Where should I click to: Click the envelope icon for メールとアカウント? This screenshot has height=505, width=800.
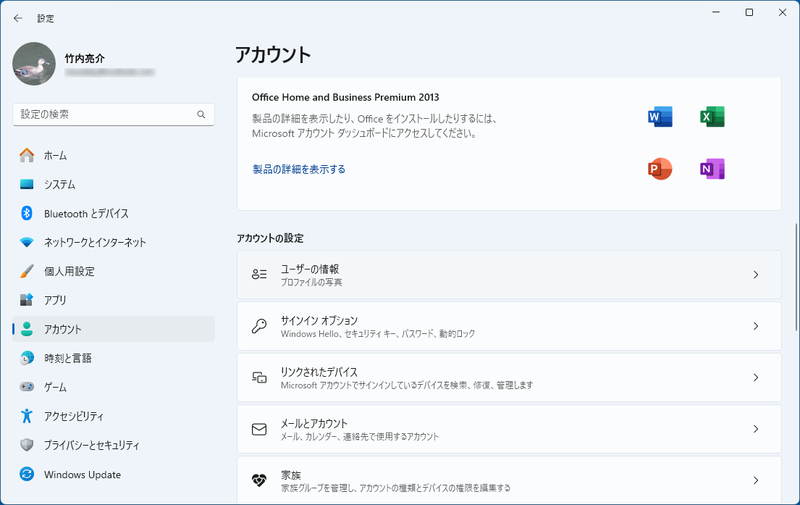pyautogui.click(x=259, y=429)
